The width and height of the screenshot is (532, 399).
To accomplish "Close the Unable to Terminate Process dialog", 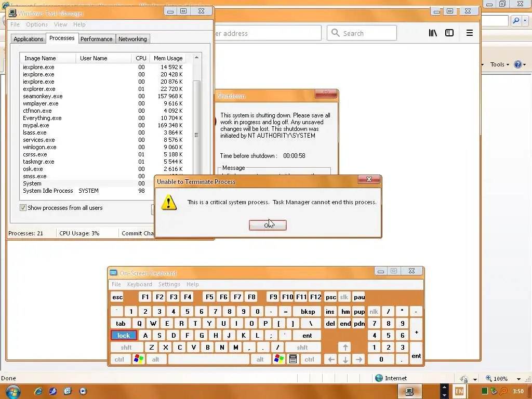I will click(369, 179).
